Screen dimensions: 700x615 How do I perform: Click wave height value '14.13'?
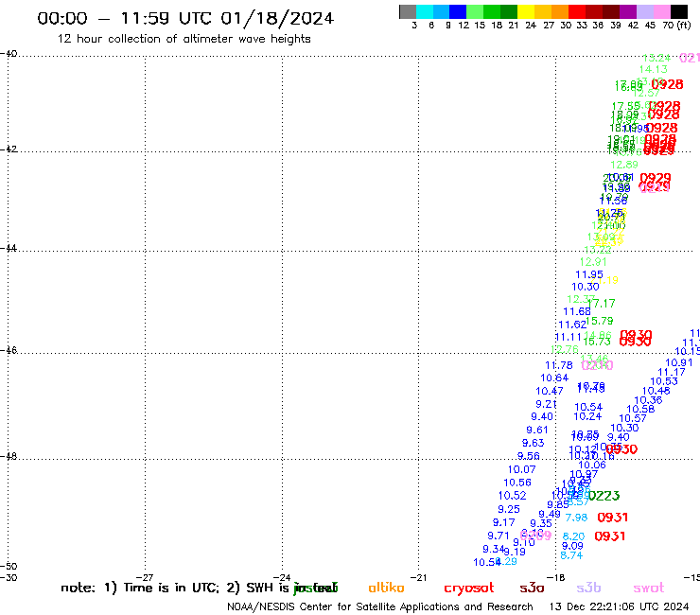pyautogui.click(x=653, y=69)
